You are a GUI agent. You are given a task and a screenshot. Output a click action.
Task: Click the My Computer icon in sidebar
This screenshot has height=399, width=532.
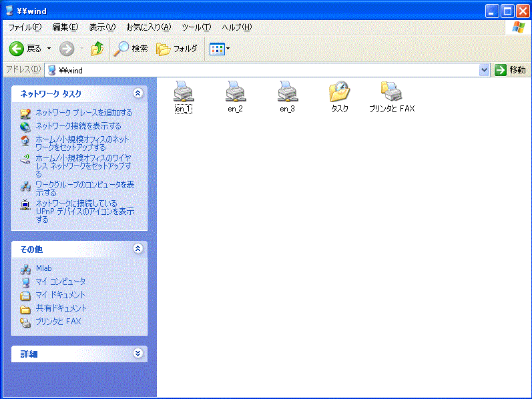click(25, 282)
